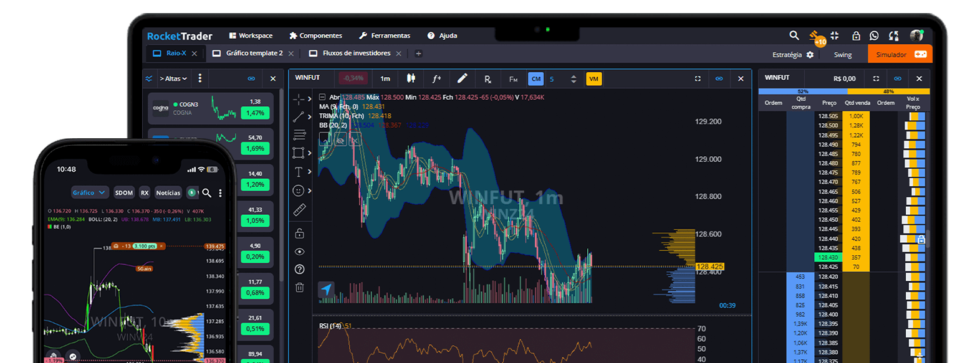Image resolution: width=980 pixels, height=363 pixels.
Task: Expand the rectangle tool options arrow
Action: (x=309, y=153)
